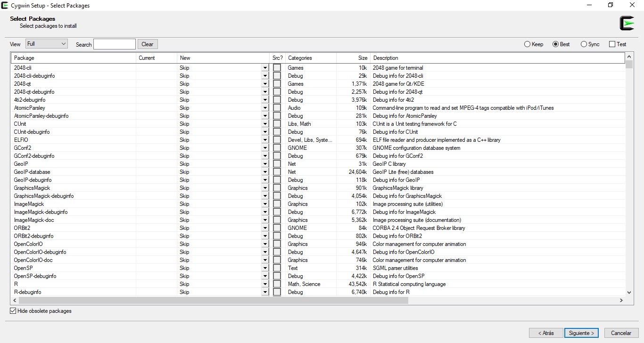Click the vertical scrollbar thumb
This screenshot has width=644, height=343.
(x=629, y=65)
